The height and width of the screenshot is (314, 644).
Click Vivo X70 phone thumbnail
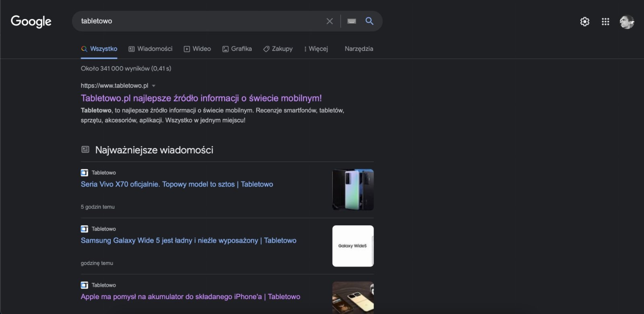pos(353,189)
